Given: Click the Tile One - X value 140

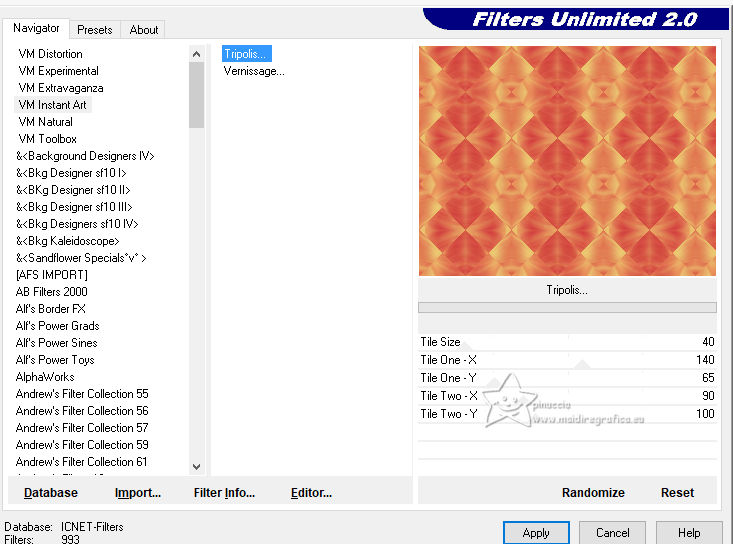Looking at the screenshot, I should tap(705, 360).
